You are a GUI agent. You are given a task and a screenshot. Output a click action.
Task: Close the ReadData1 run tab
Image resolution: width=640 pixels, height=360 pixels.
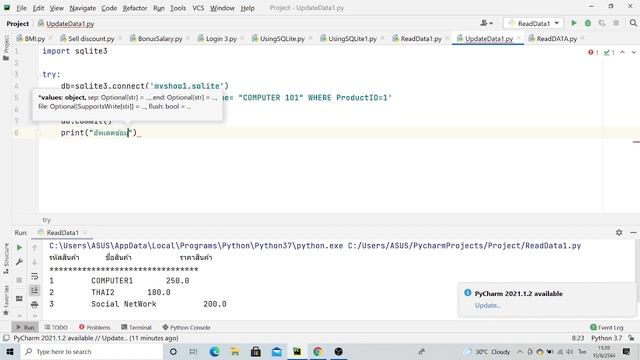pos(85,232)
